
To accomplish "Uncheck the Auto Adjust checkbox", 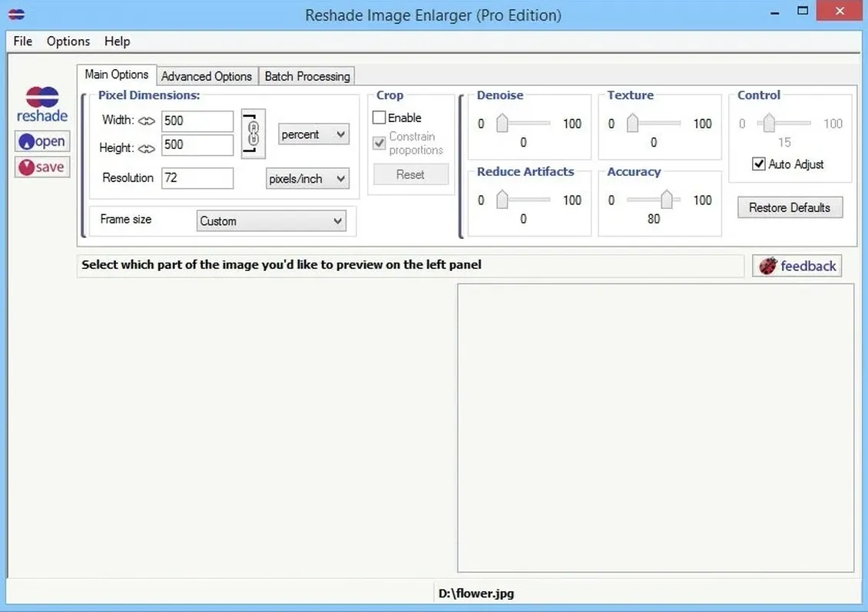I will [x=759, y=164].
